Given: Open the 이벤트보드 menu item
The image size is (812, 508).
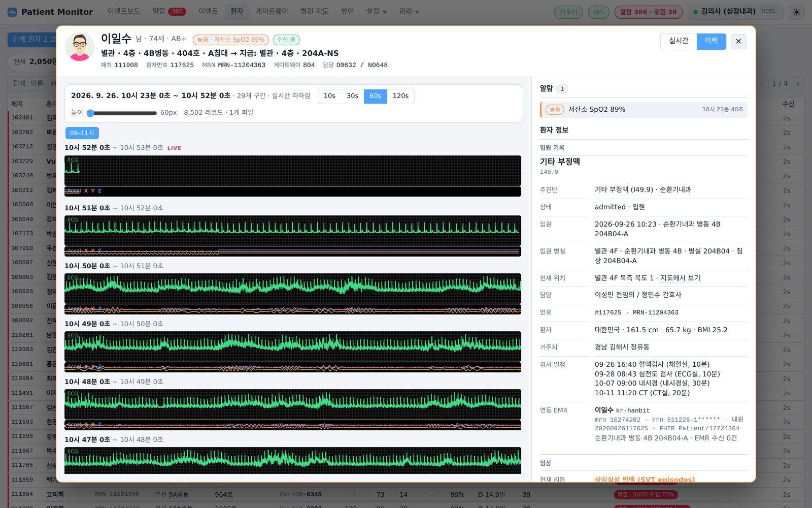Looking at the screenshot, I should pos(124,11).
